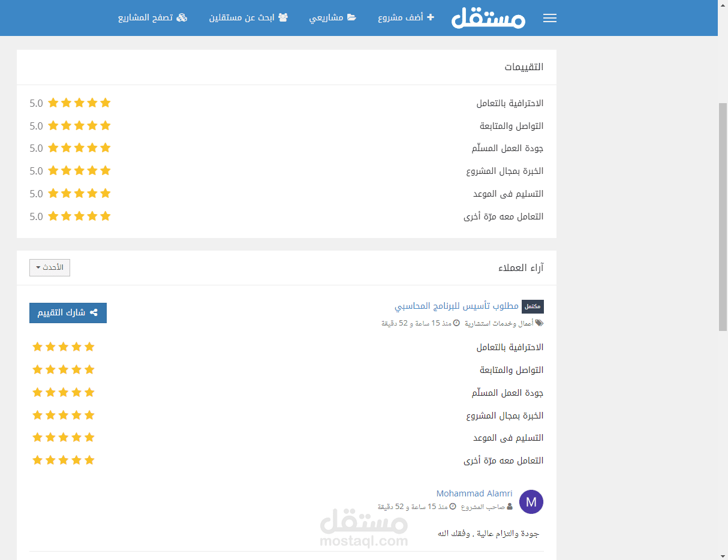Click the plus icon beside أضف مشروع
This screenshot has width=728, height=560.
click(430, 17)
